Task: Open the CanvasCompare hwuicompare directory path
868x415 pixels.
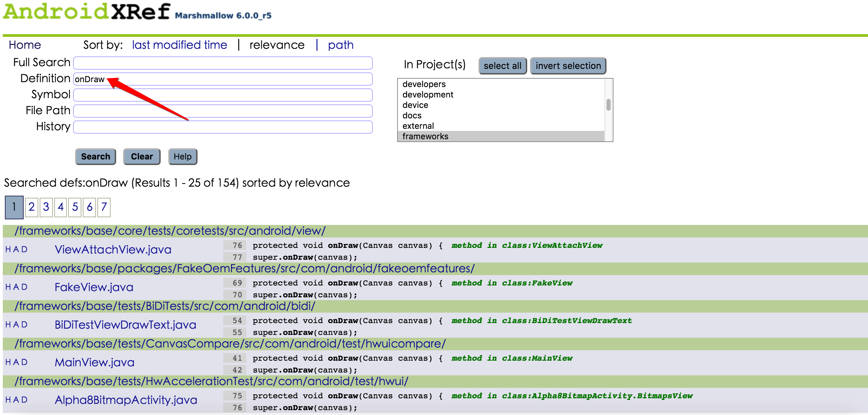Action: [230, 344]
